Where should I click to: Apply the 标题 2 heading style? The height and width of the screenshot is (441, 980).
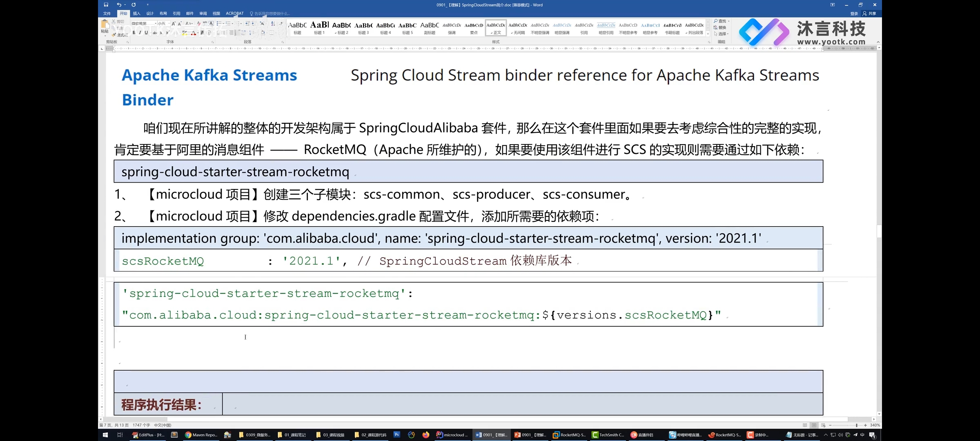(x=341, y=28)
